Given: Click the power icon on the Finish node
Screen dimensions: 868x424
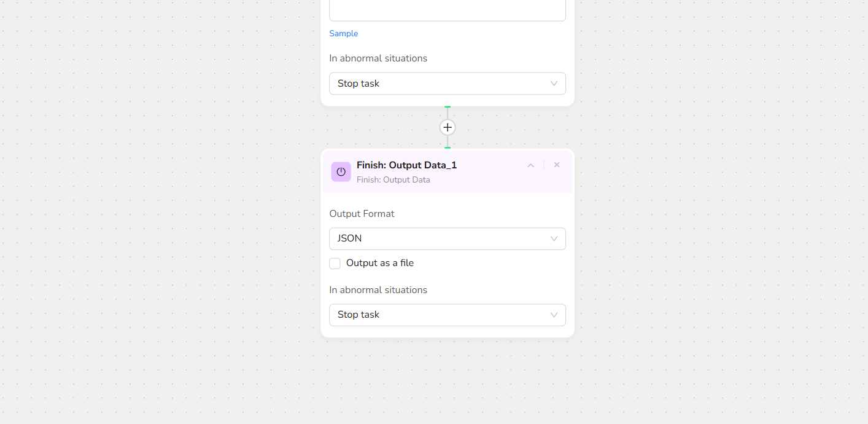Looking at the screenshot, I should 341,172.
